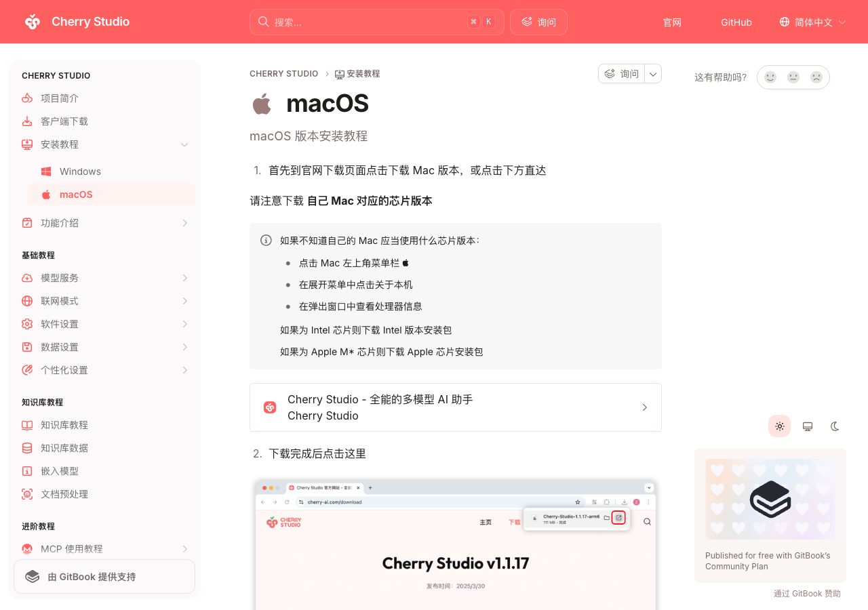868x610 pixels.
Task: Click the 询问 button beside the breadcrumb
Action: coord(621,74)
